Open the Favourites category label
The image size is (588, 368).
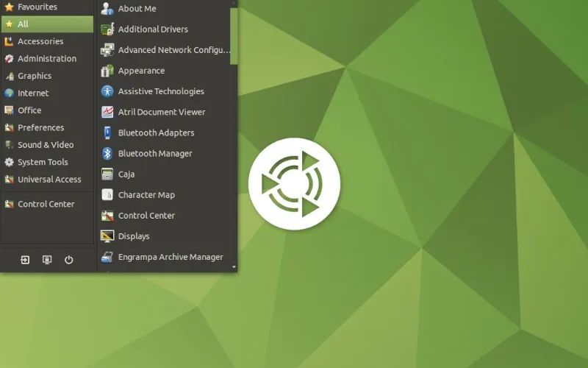tap(37, 7)
